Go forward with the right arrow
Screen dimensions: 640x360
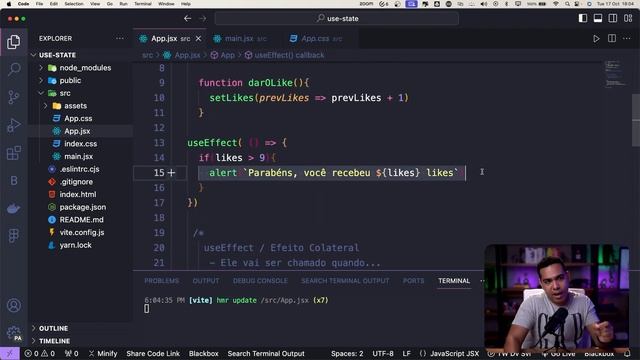coord(202,18)
